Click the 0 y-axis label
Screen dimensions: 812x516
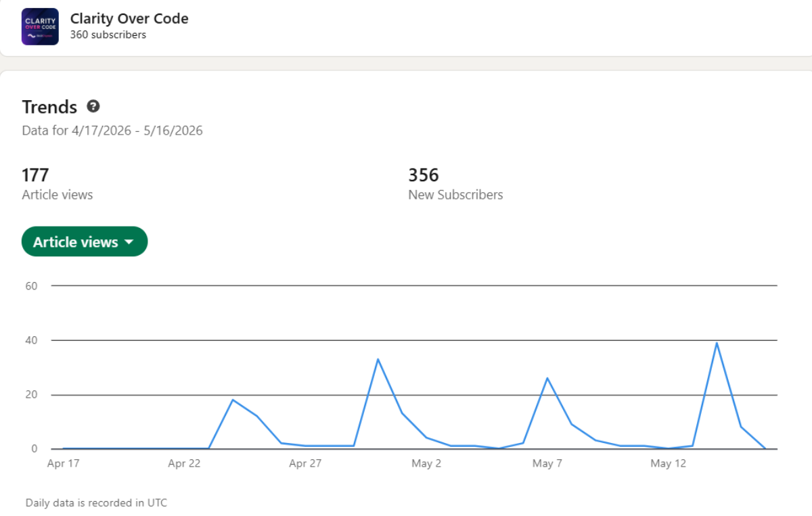[34, 449]
